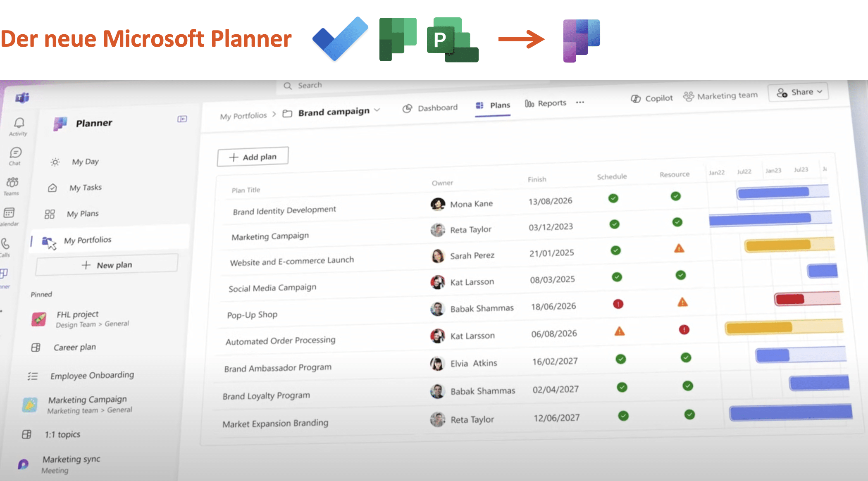The width and height of the screenshot is (868, 481).
Task: Click the Jul23 timeline marker
Action: (801, 170)
